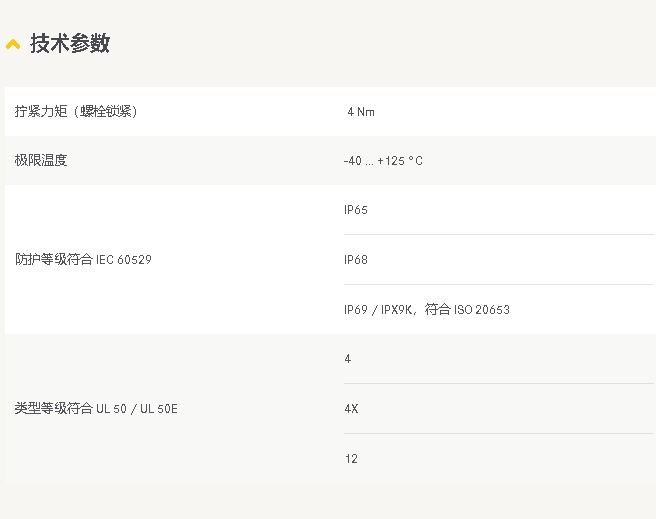Select the 防护等级符合 label text

pyautogui.click(x=54, y=260)
